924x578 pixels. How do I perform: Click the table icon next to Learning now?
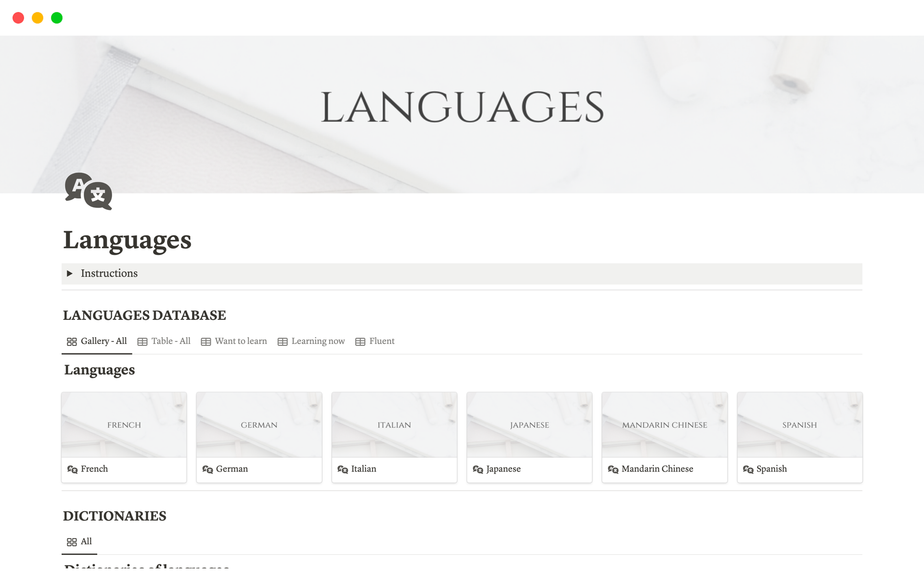point(282,341)
